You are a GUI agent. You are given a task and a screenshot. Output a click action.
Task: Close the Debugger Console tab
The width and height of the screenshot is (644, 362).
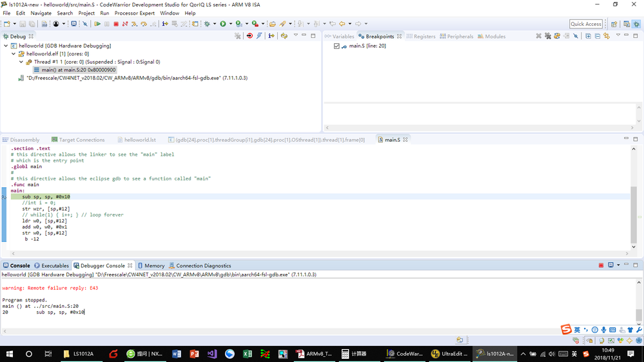[x=130, y=265]
